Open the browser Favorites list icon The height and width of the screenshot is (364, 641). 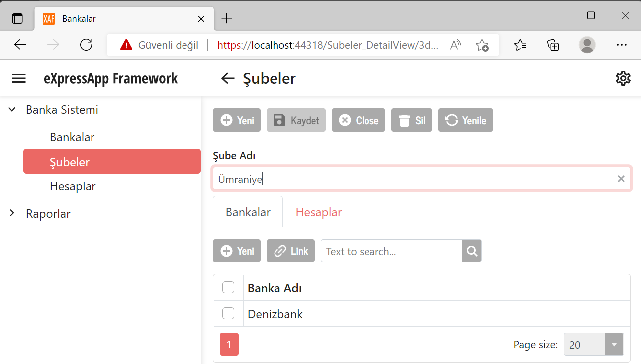click(520, 45)
